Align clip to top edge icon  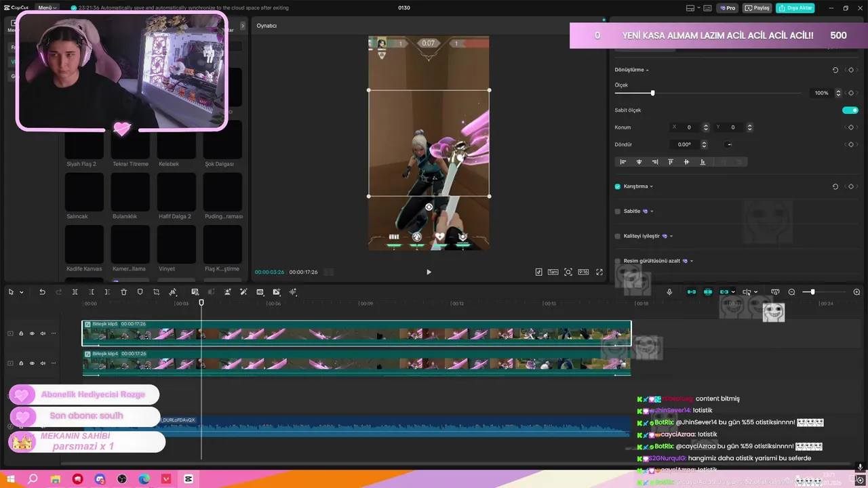[671, 162]
